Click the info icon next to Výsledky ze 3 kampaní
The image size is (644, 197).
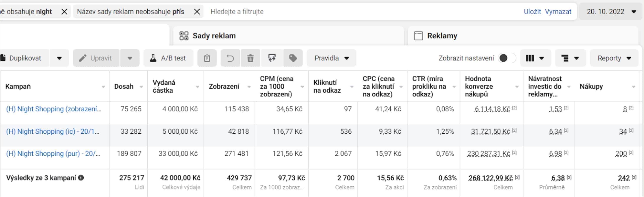pos(81,177)
